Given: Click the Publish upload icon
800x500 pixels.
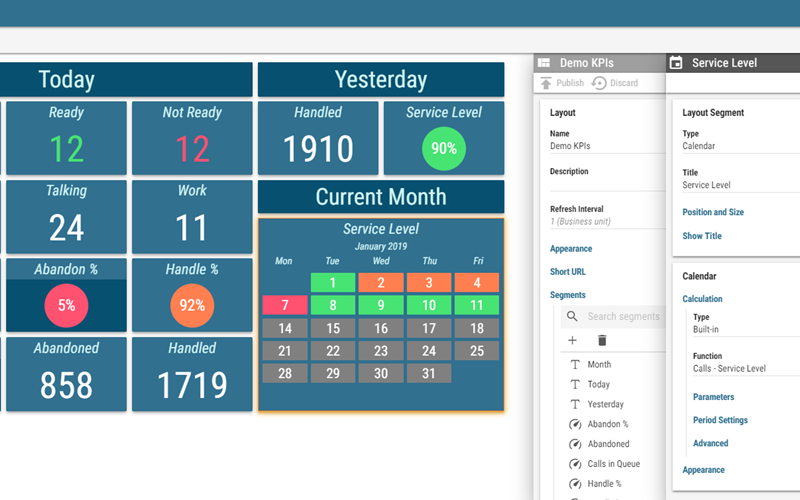Looking at the screenshot, I should [546, 83].
